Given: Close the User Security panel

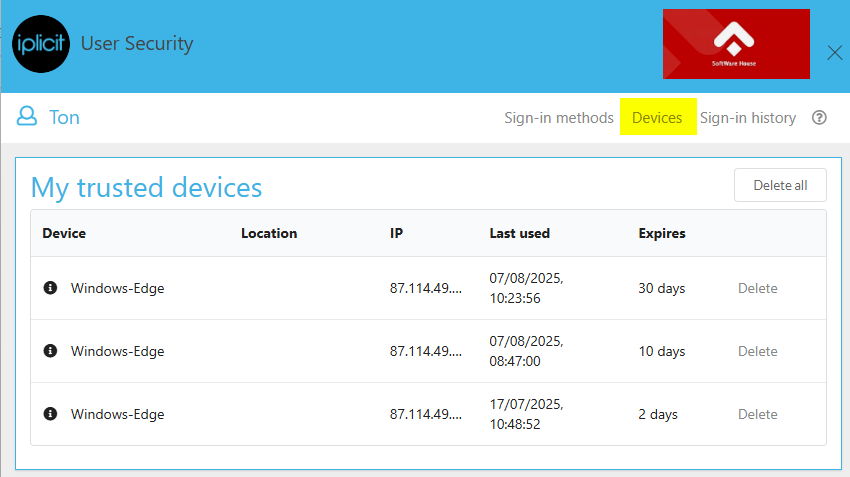Looking at the screenshot, I should click(x=834, y=53).
